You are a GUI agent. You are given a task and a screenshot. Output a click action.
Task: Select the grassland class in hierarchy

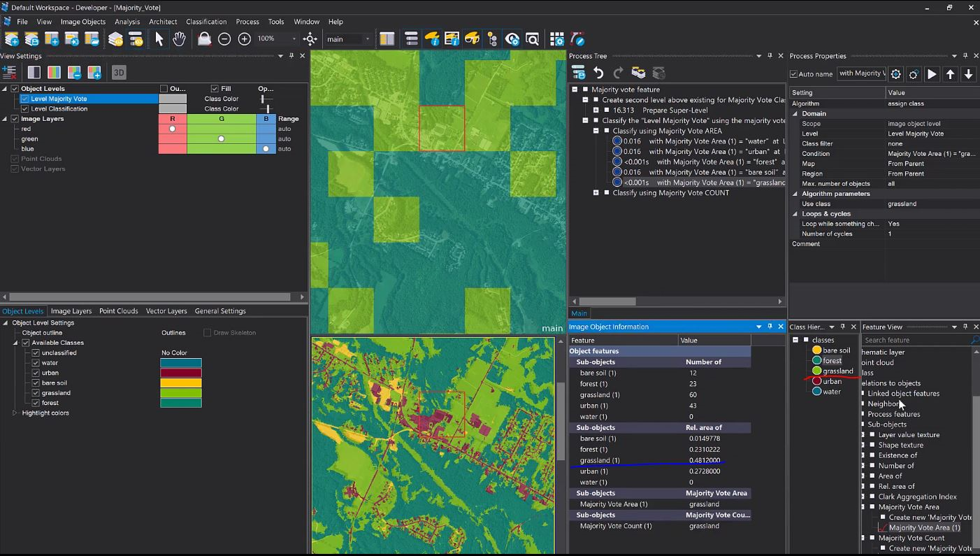pos(837,371)
